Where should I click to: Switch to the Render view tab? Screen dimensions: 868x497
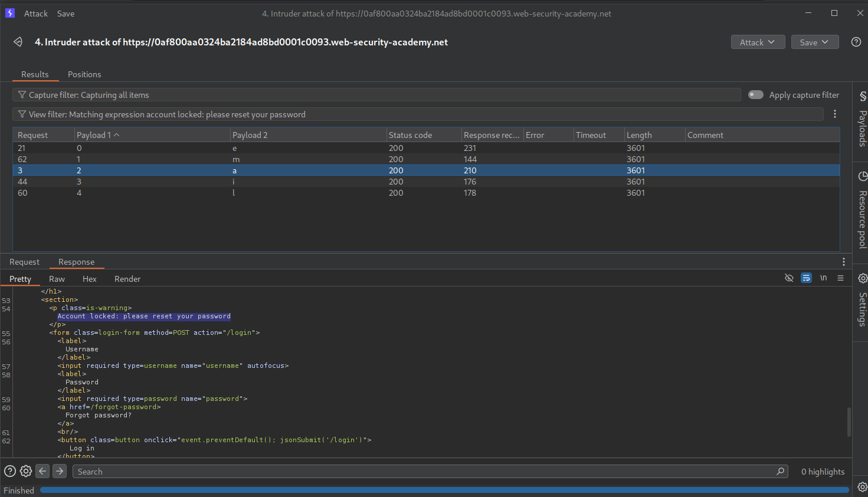[x=127, y=279]
